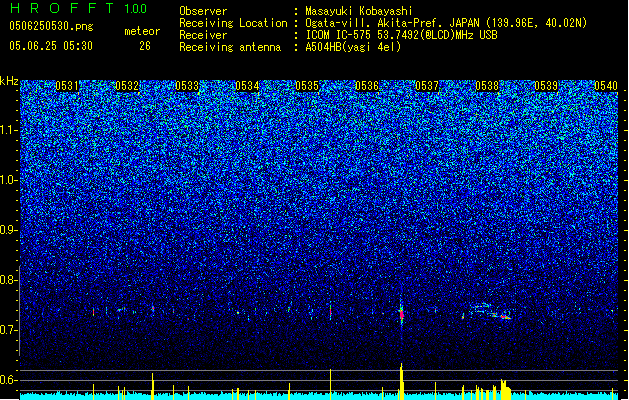Click the 0.8 kHz frequency label

[x=9, y=280]
